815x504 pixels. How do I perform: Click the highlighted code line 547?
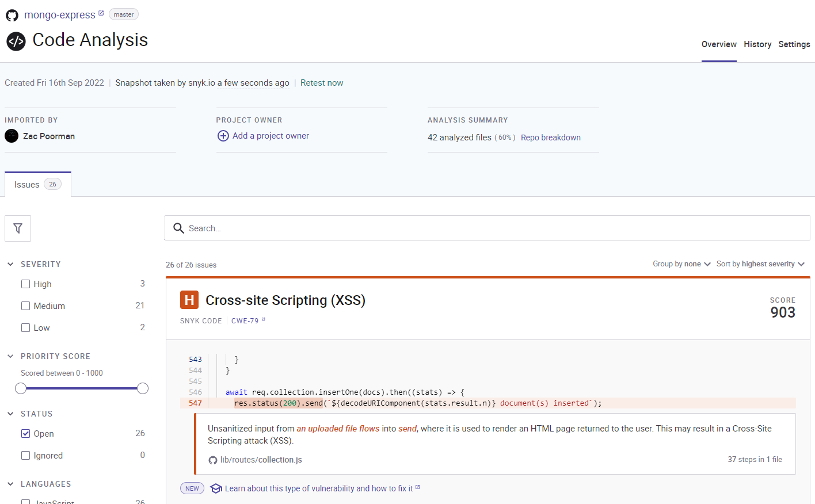(488, 403)
